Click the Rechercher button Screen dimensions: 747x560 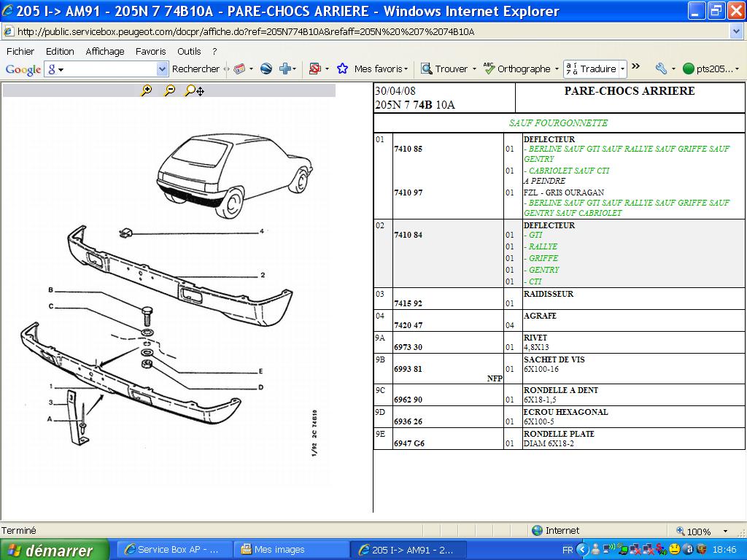(196, 69)
